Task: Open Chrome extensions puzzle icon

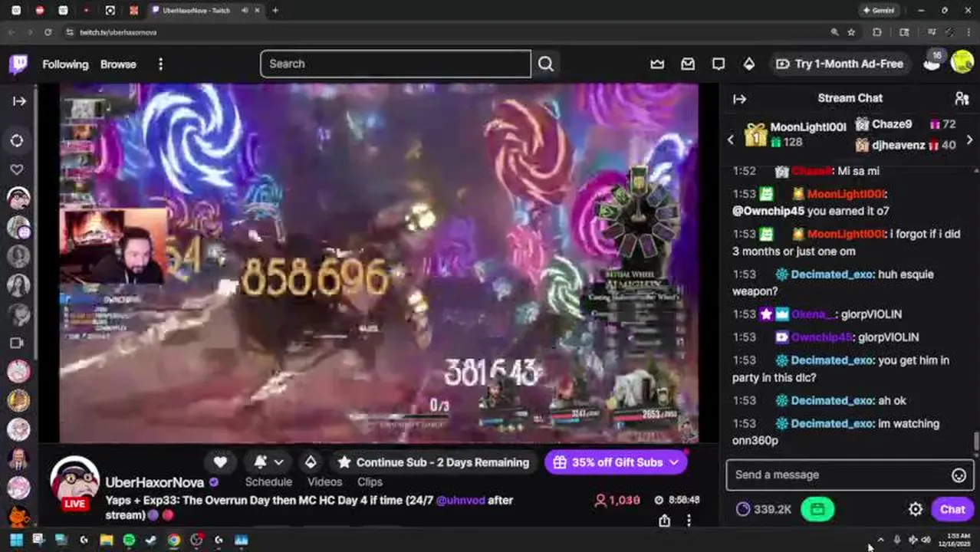Action: [877, 32]
